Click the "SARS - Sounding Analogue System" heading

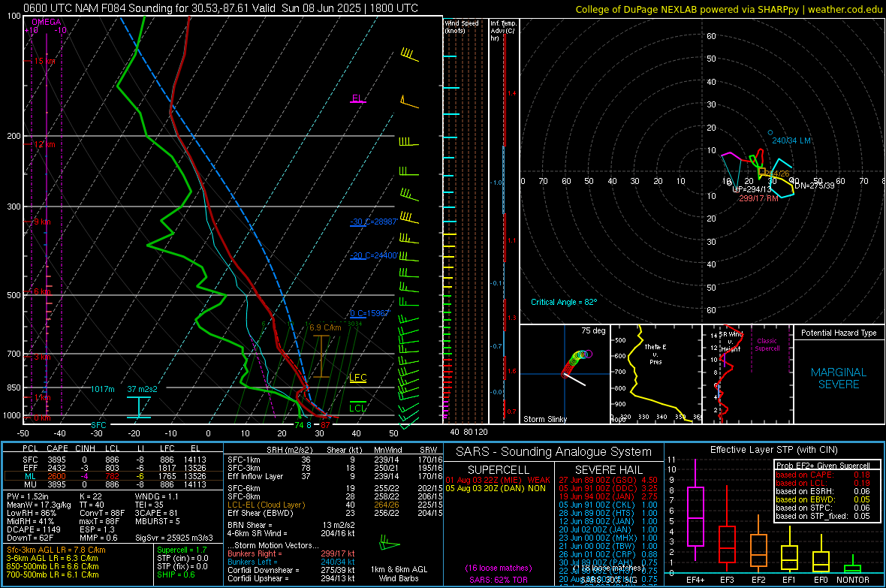coord(553,452)
